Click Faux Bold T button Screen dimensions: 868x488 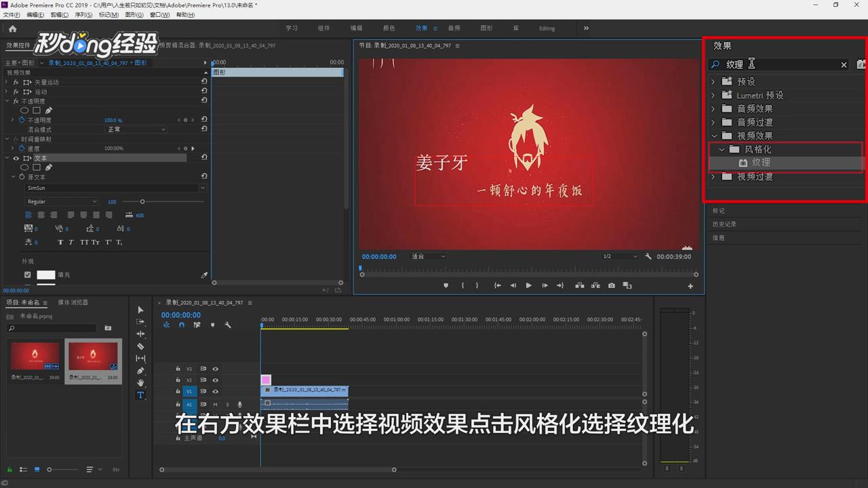pyautogui.click(x=60, y=242)
